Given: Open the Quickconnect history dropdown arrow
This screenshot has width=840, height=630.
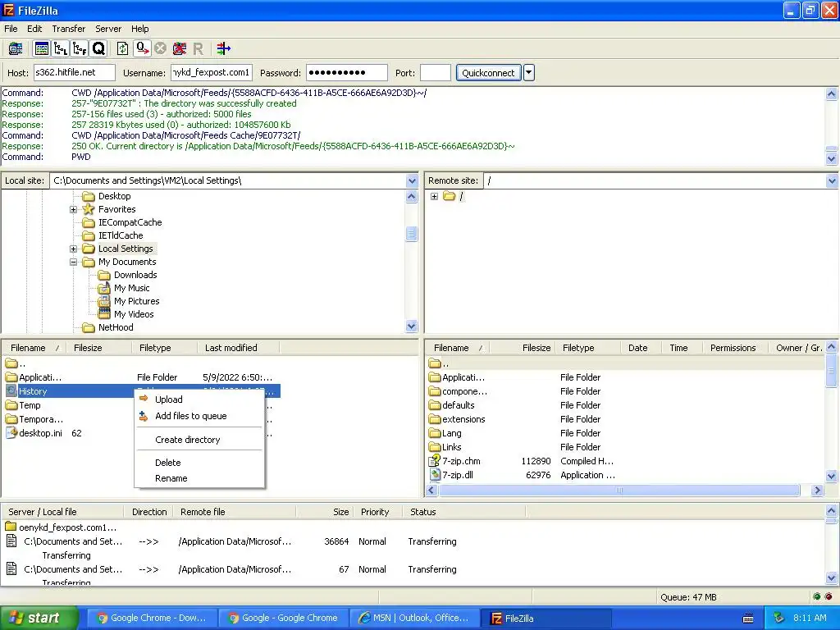Looking at the screenshot, I should click(x=529, y=73).
